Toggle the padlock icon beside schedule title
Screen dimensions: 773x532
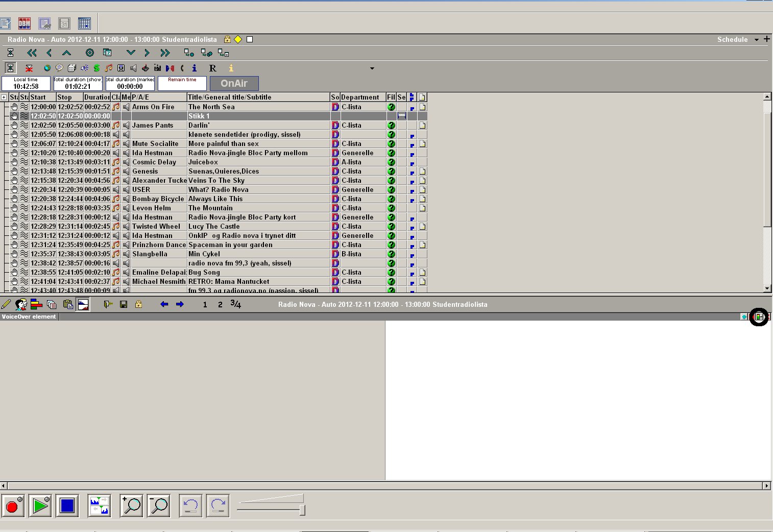(x=227, y=39)
